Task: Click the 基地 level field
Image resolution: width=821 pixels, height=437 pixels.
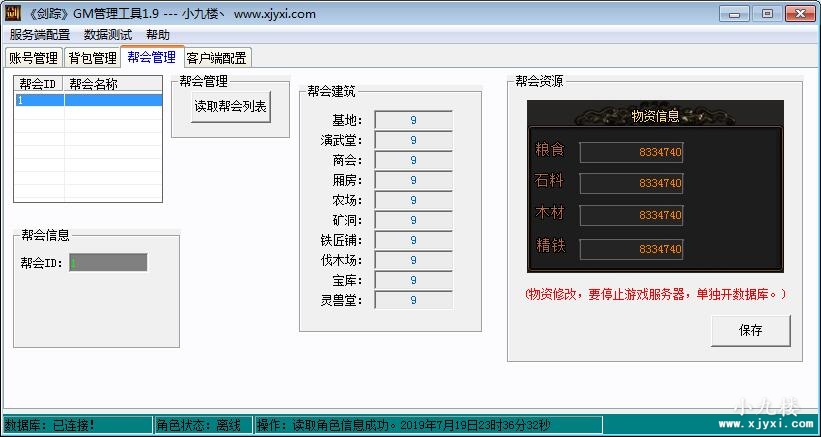Action: [x=413, y=120]
